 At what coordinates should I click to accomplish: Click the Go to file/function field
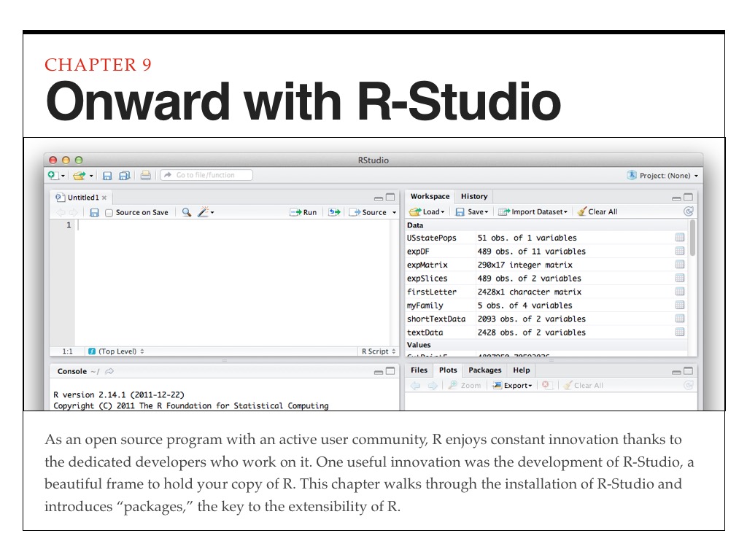point(206,175)
